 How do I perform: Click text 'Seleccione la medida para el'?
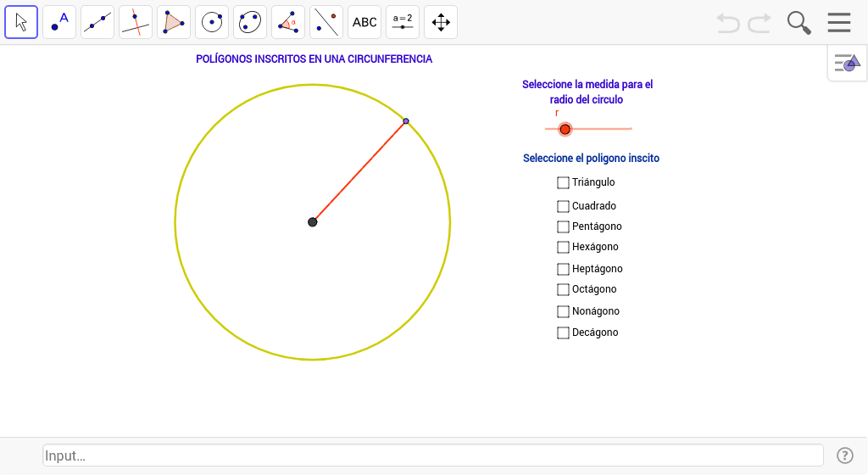pos(587,85)
